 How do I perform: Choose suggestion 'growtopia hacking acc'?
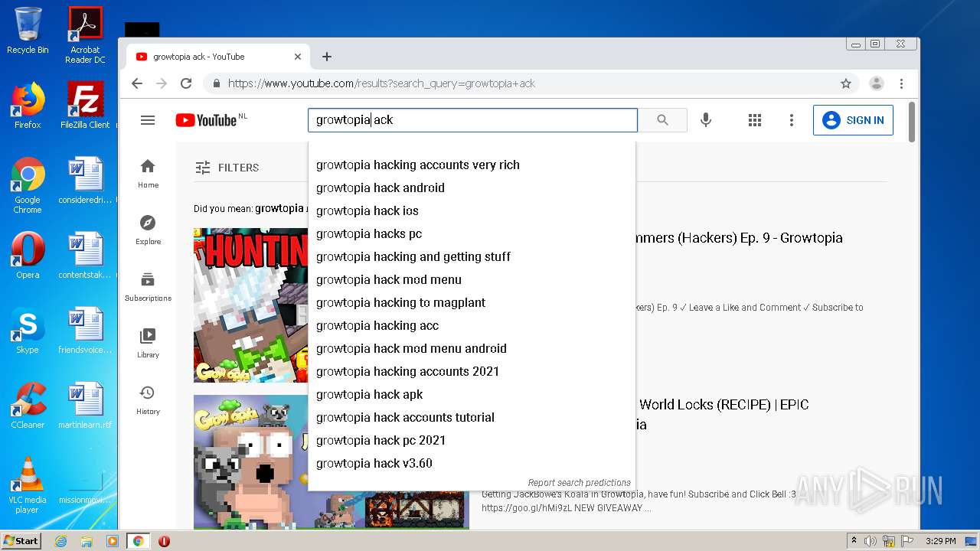[x=472, y=325]
